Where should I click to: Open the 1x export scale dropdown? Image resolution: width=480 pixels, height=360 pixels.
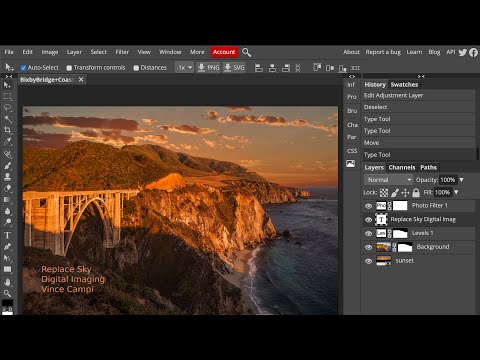pos(185,68)
